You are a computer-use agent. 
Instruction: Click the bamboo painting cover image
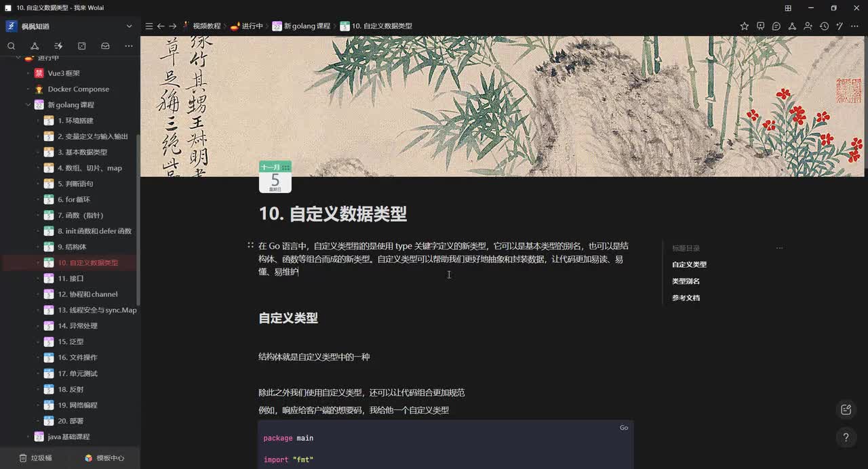(x=504, y=106)
